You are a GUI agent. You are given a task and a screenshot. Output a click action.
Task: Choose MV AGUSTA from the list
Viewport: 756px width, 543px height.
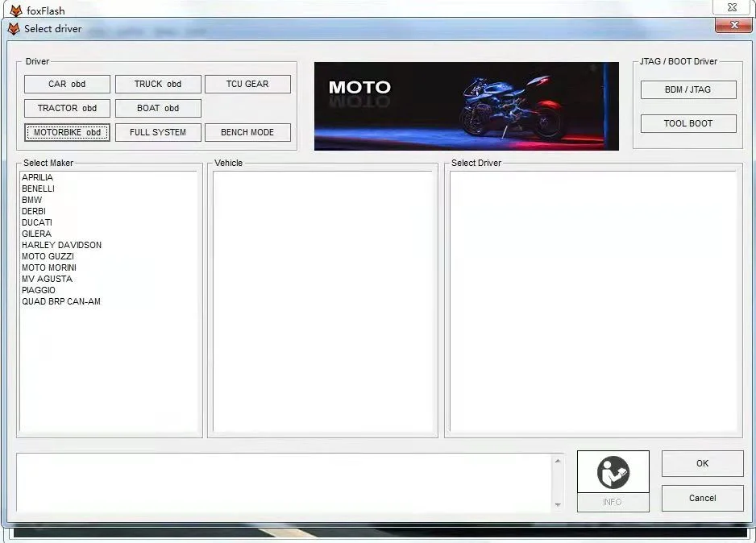[48, 279]
